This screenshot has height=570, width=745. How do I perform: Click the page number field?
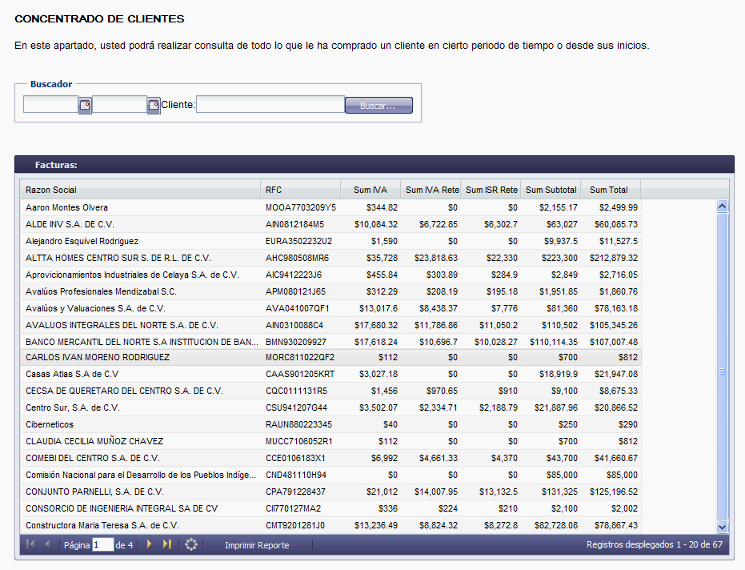click(x=103, y=545)
